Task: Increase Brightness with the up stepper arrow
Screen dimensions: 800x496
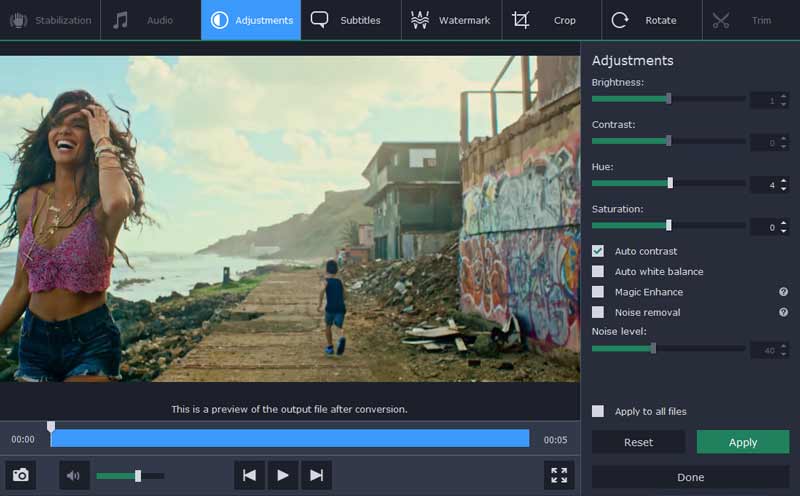Action: tap(784, 96)
